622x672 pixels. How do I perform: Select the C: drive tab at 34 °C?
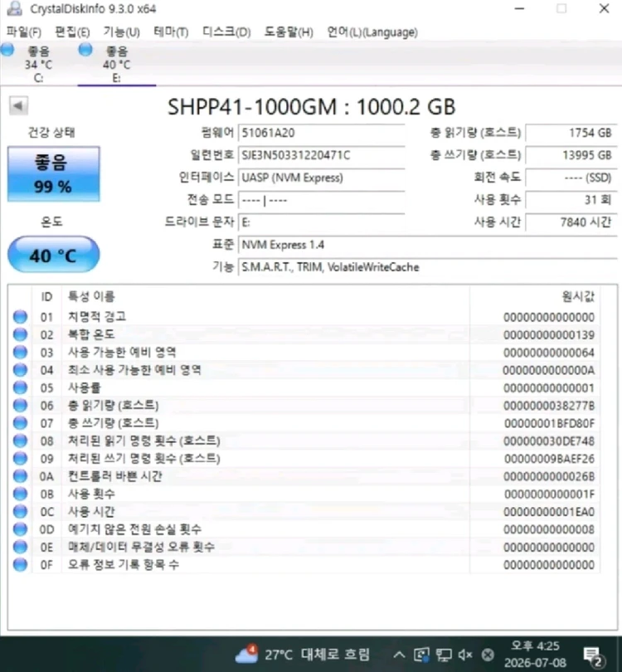point(38,64)
